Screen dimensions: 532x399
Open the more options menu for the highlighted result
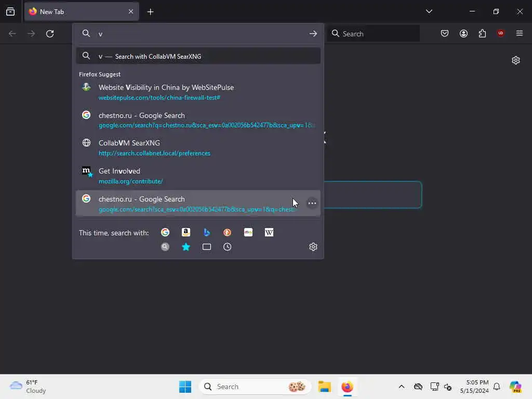312,203
